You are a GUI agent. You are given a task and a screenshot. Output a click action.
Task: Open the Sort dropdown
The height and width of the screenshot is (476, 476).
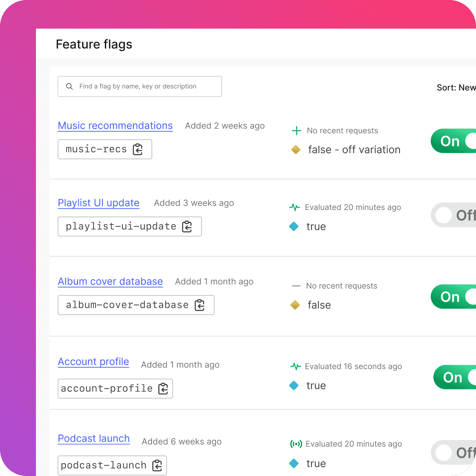456,88
